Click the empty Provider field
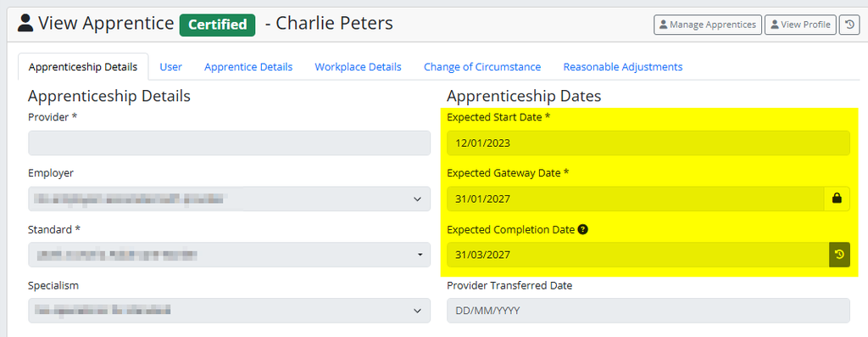 [x=229, y=143]
